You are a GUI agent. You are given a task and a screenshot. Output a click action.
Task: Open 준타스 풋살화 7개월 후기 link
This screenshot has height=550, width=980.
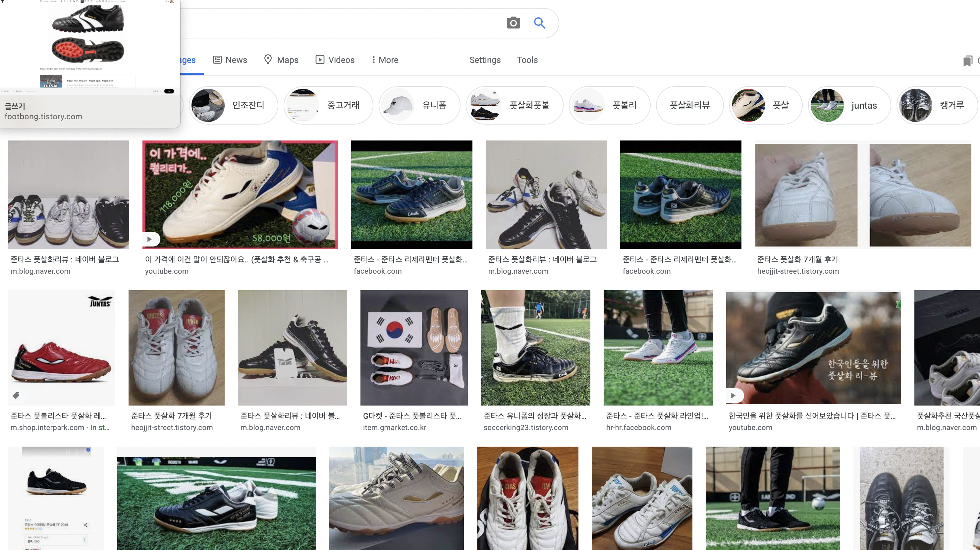[797, 259]
